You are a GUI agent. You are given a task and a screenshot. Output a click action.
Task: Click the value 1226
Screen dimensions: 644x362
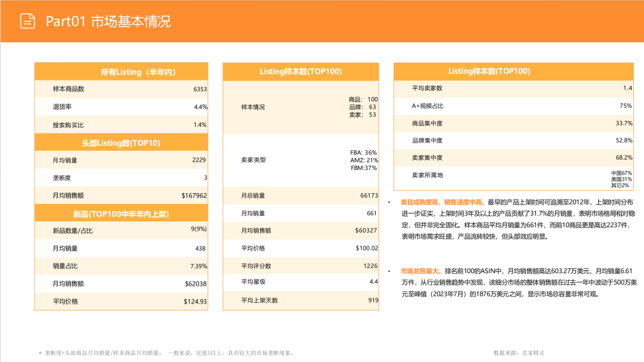370,266
